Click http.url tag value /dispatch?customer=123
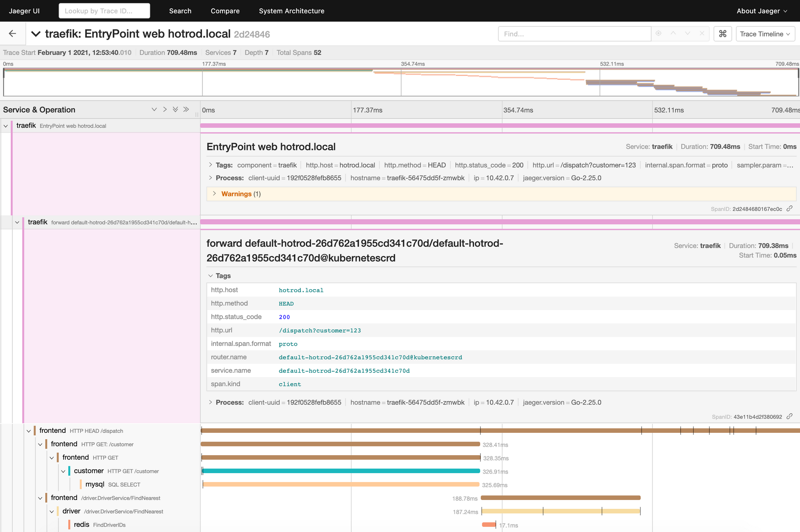The image size is (800, 532). point(320,330)
